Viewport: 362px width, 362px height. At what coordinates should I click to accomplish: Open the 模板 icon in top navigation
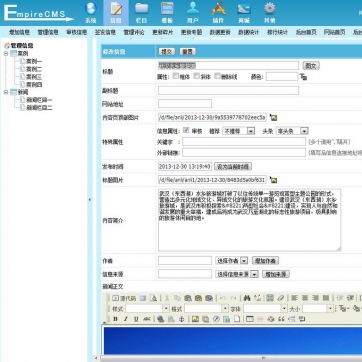167,13
